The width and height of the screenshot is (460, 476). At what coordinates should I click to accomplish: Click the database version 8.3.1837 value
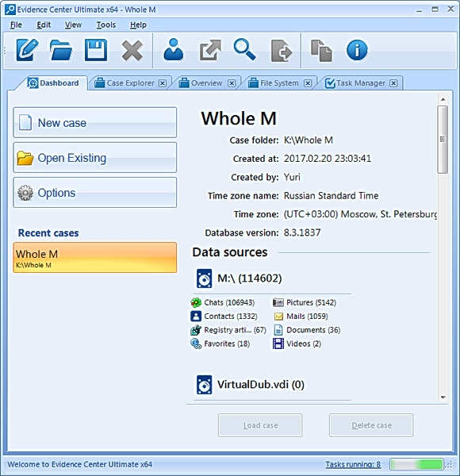click(302, 232)
